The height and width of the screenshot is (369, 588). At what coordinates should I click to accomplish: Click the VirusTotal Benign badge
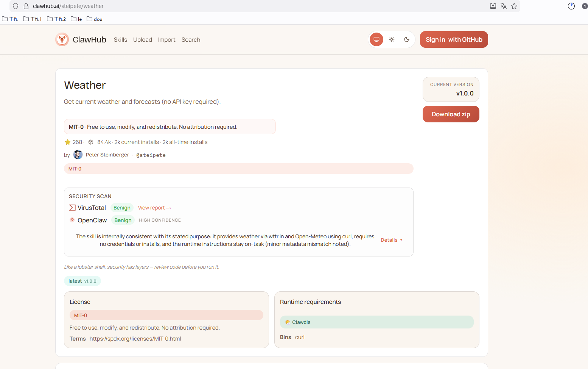click(122, 208)
